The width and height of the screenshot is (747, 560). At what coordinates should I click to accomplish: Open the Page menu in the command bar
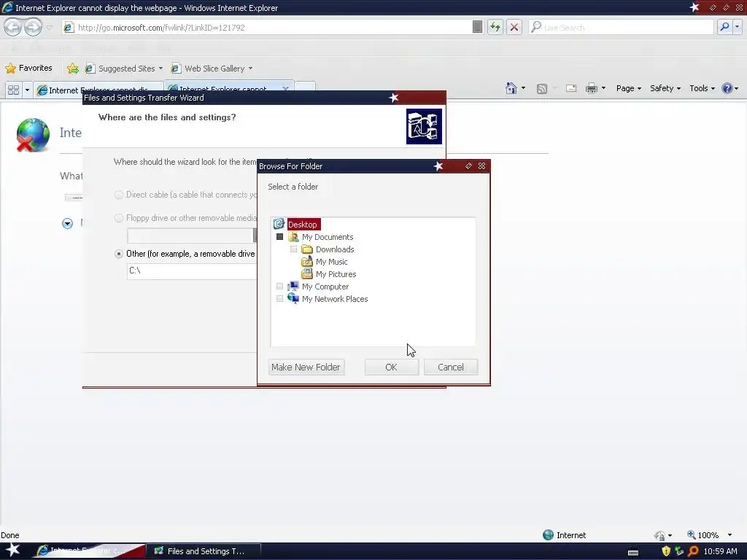pos(628,88)
